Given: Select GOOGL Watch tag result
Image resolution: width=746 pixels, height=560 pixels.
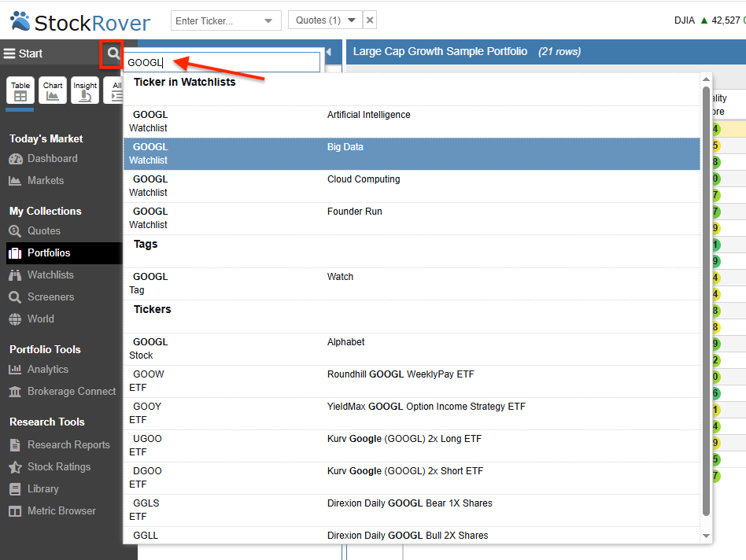Looking at the screenshot, I should click(x=412, y=283).
